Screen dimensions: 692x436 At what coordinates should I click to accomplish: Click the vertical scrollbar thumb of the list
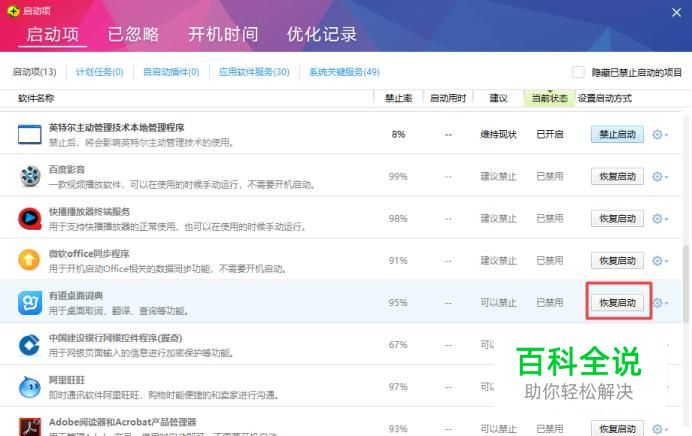click(x=686, y=283)
